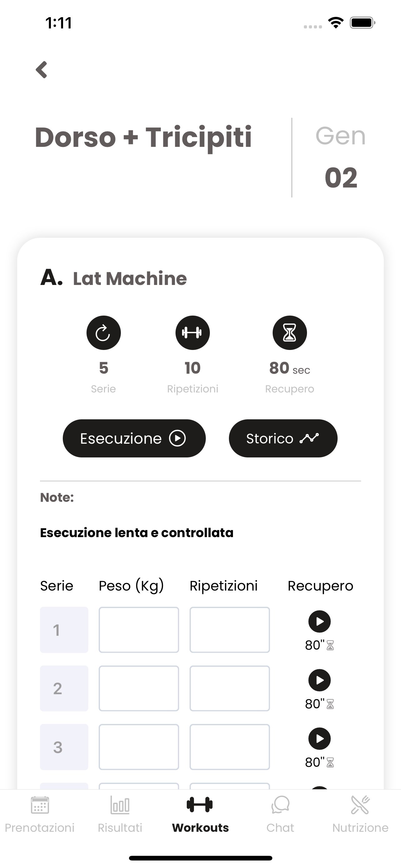
Task: Open Esecuzione video button
Action: [134, 438]
